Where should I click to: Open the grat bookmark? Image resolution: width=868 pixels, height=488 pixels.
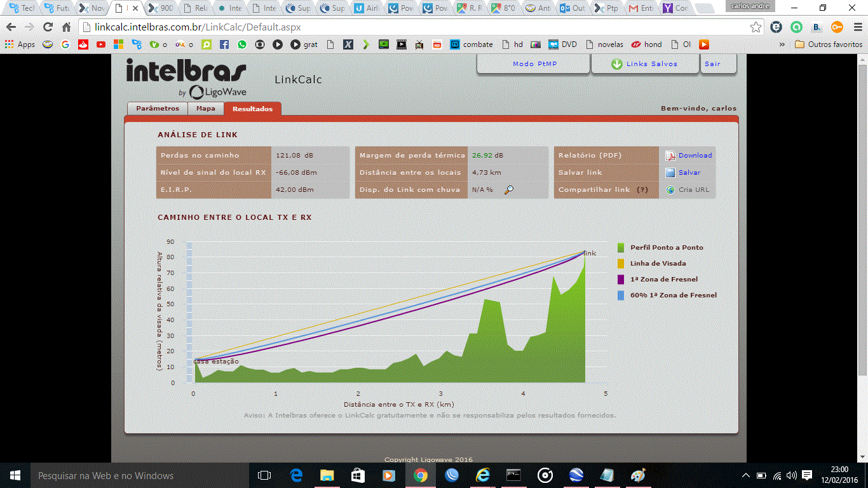(x=304, y=44)
